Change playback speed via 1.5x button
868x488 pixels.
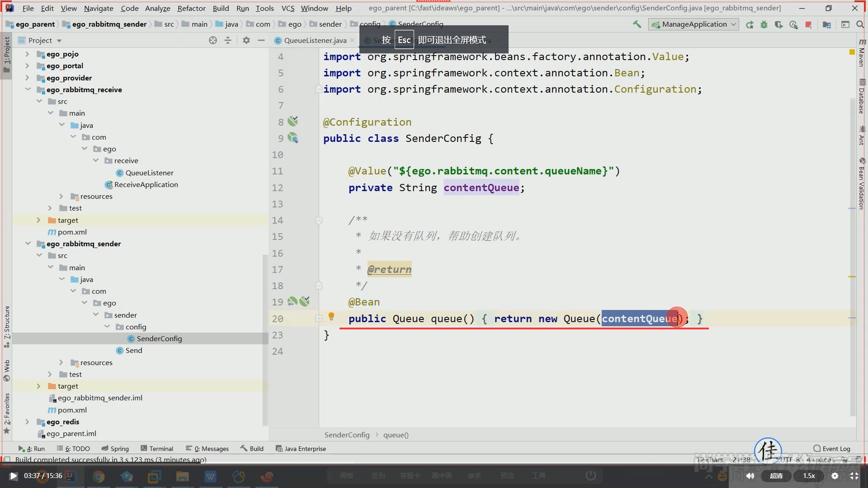pyautogui.click(x=809, y=476)
